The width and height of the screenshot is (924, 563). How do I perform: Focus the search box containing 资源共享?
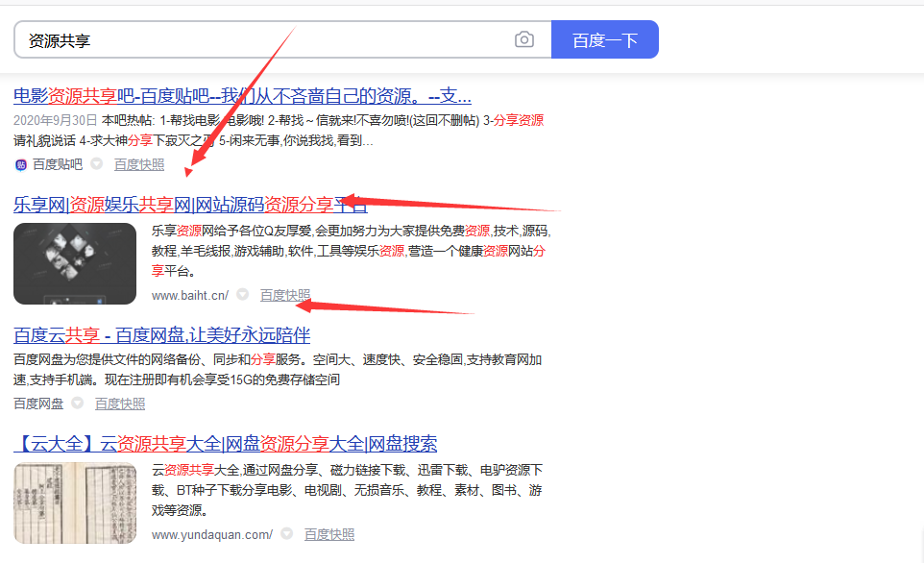(282, 39)
